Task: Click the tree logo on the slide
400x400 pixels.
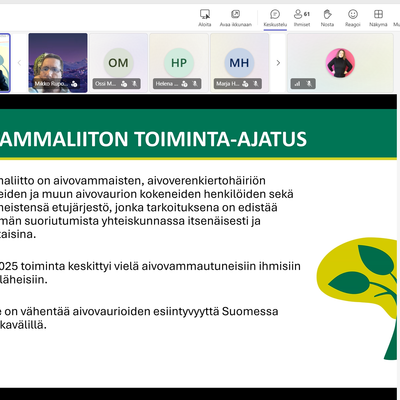Action: 357,299
